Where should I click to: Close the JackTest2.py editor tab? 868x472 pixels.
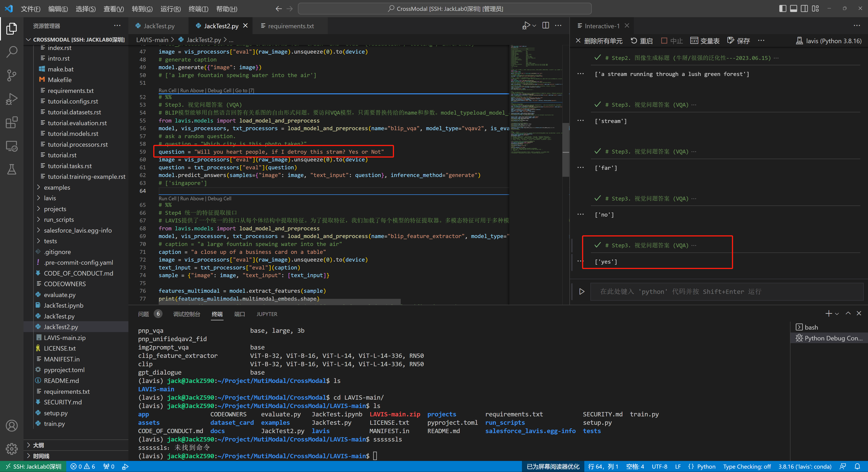point(245,26)
